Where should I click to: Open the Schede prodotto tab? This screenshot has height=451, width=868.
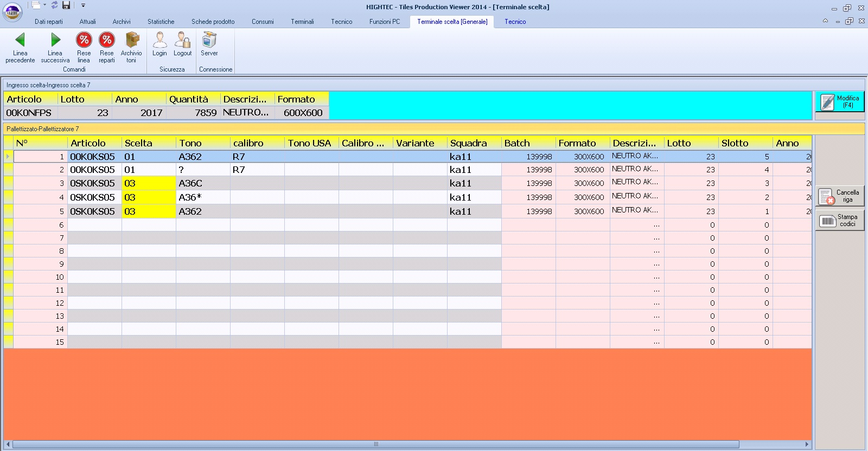[x=213, y=22]
